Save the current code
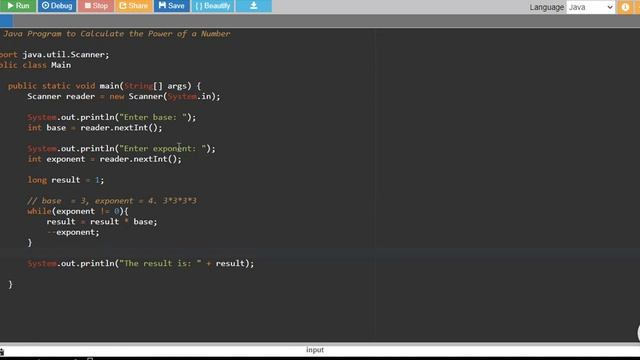The height and width of the screenshot is (360, 640). pyautogui.click(x=171, y=6)
